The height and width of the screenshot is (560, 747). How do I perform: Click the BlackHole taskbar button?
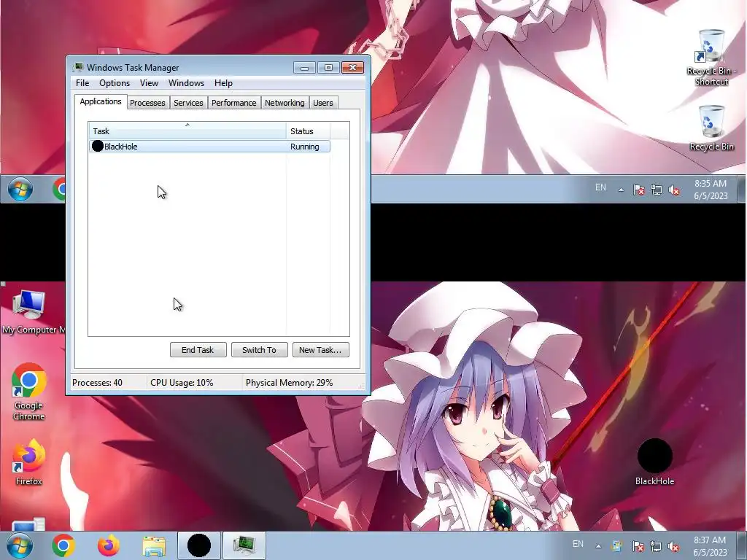tap(198, 545)
